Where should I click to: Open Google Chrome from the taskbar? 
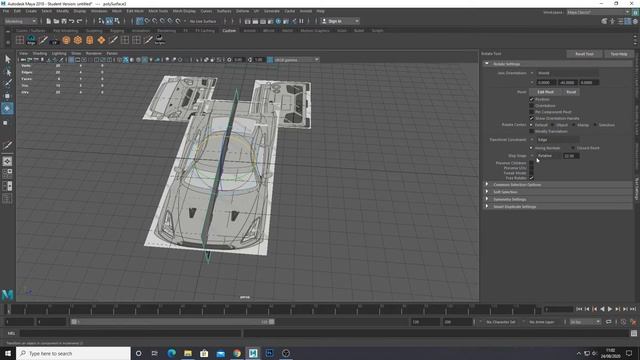pyautogui.click(x=237, y=353)
